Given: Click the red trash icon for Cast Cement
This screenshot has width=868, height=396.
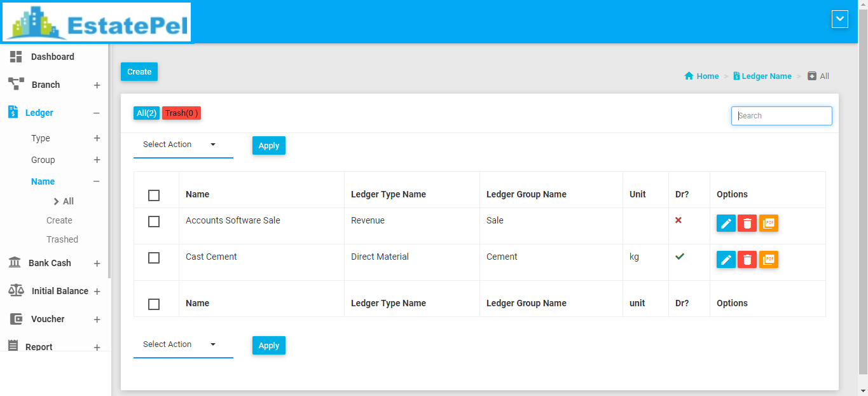Looking at the screenshot, I should tap(747, 260).
